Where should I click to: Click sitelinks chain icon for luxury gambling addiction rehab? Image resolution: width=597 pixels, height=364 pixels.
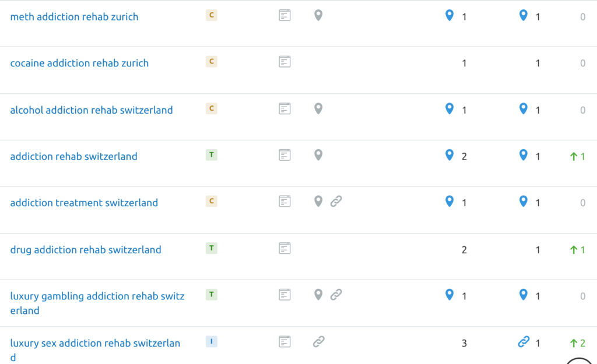(x=336, y=294)
